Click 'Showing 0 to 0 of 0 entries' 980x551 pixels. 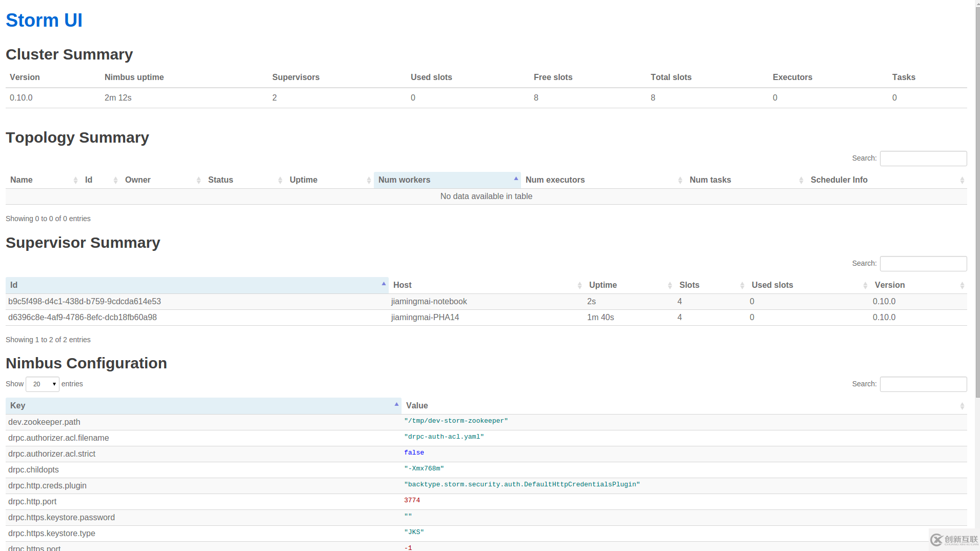coord(48,219)
